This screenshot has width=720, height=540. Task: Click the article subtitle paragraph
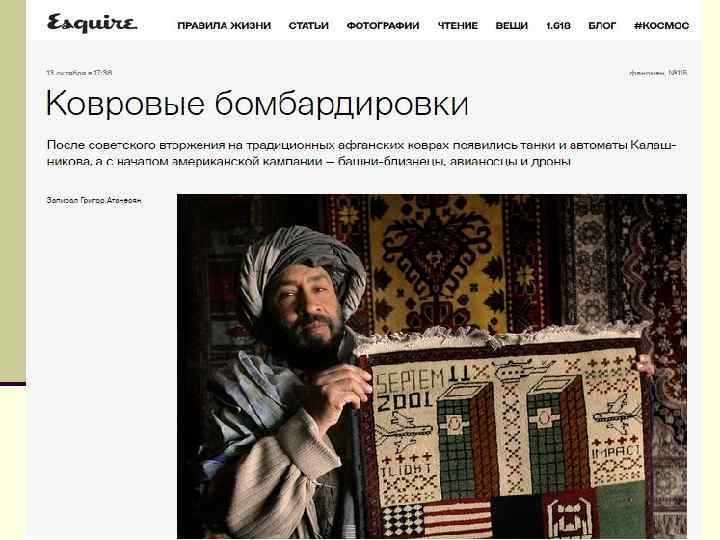tap(361, 153)
